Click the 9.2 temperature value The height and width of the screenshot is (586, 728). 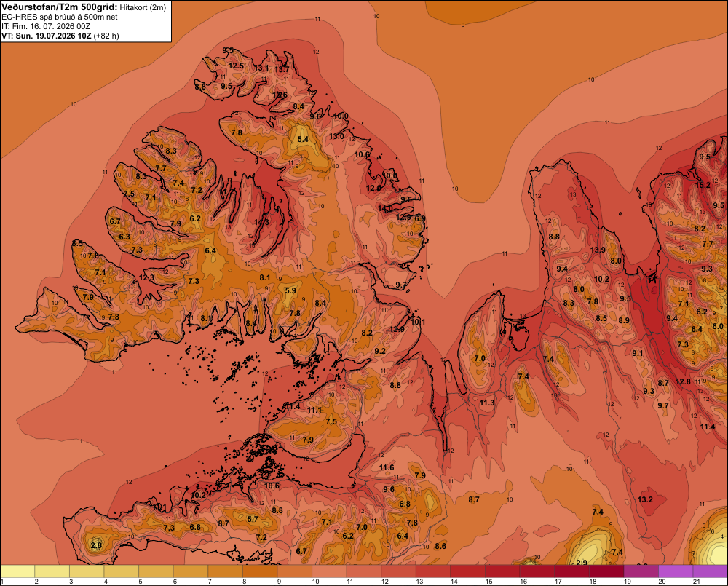pos(380,351)
